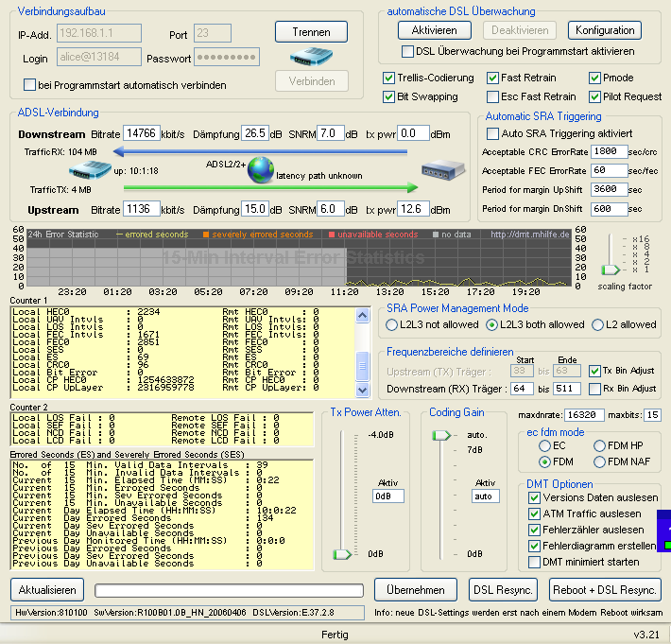Click the Aktualisieren button
Image resolution: width=671 pixels, height=644 pixels.
(46, 589)
